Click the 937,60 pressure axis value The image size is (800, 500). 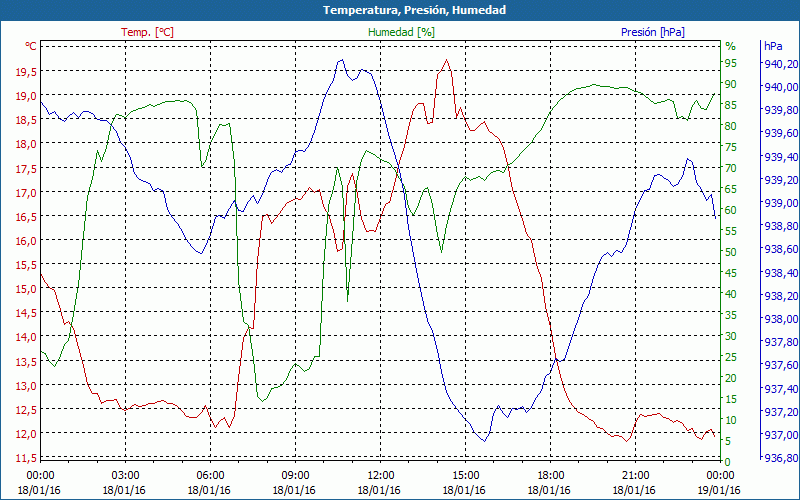click(781, 365)
